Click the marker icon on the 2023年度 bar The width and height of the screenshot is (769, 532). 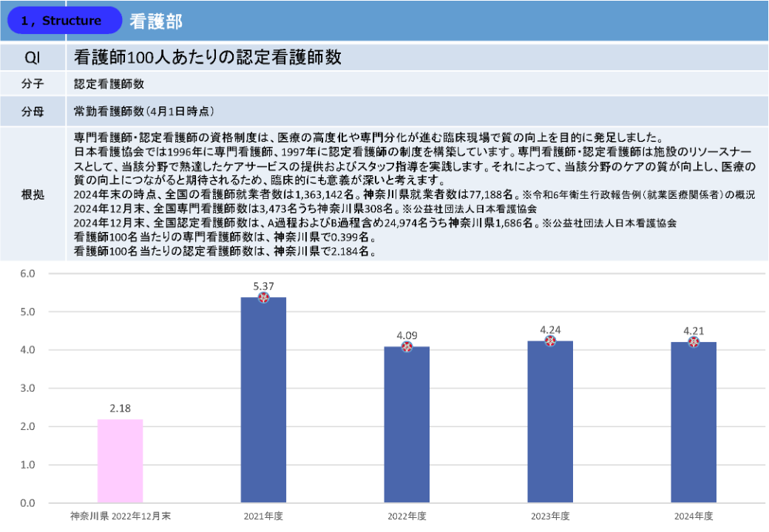pyautogui.click(x=550, y=341)
